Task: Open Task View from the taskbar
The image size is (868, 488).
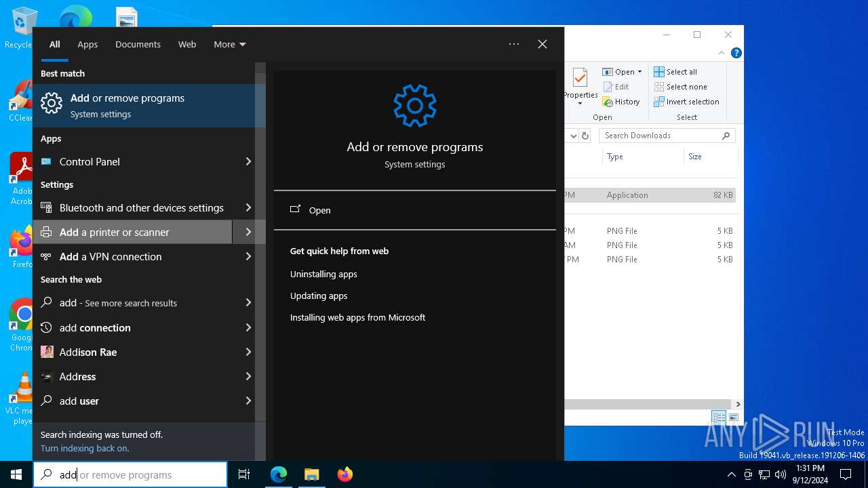Action: (244, 474)
